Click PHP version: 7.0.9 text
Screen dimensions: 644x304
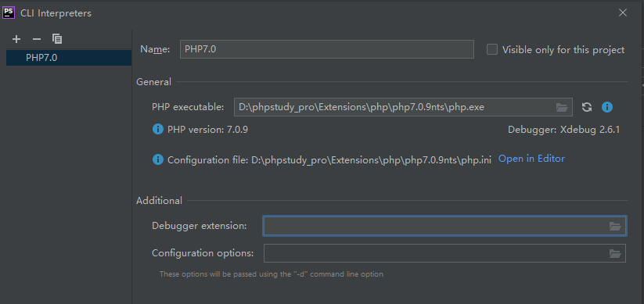[208, 130]
